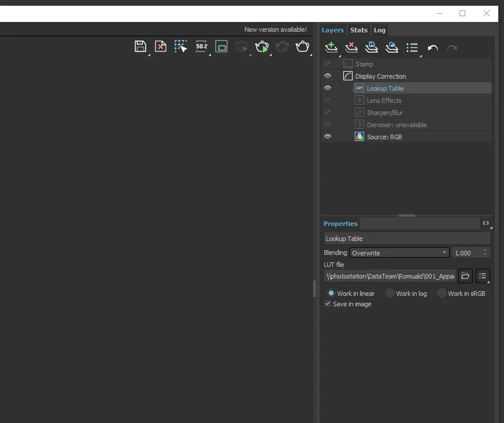This screenshot has height=423, width=504.
Task: Open the recent LUT files list icon
Action: [x=483, y=276]
